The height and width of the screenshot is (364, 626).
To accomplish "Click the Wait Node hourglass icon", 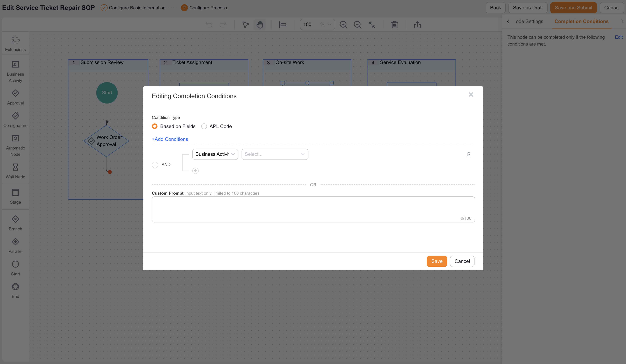I will (x=15, y=167).
